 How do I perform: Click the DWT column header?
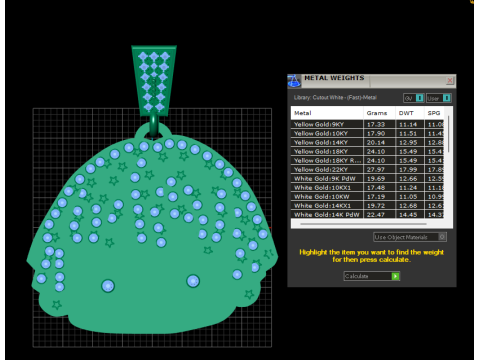(x=410, y=113)
